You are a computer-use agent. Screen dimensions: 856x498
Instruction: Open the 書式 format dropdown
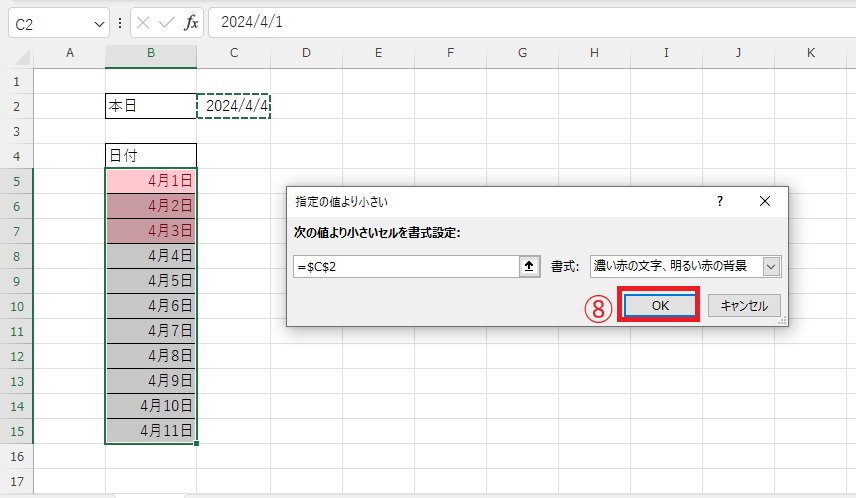point(771,266)
